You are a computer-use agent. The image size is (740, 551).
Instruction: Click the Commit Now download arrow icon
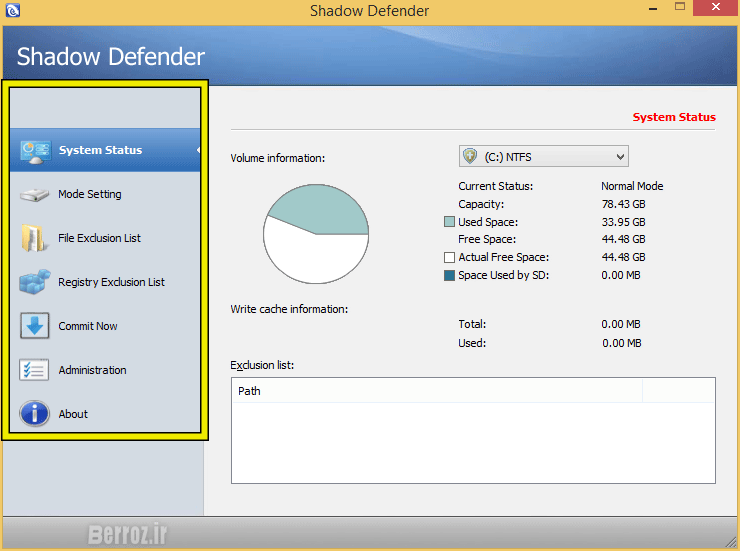pos(34,326)
